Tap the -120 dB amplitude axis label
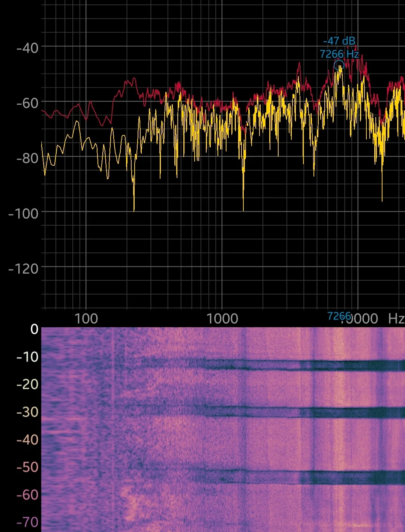 pyautogui.click(x=24, y=268)
